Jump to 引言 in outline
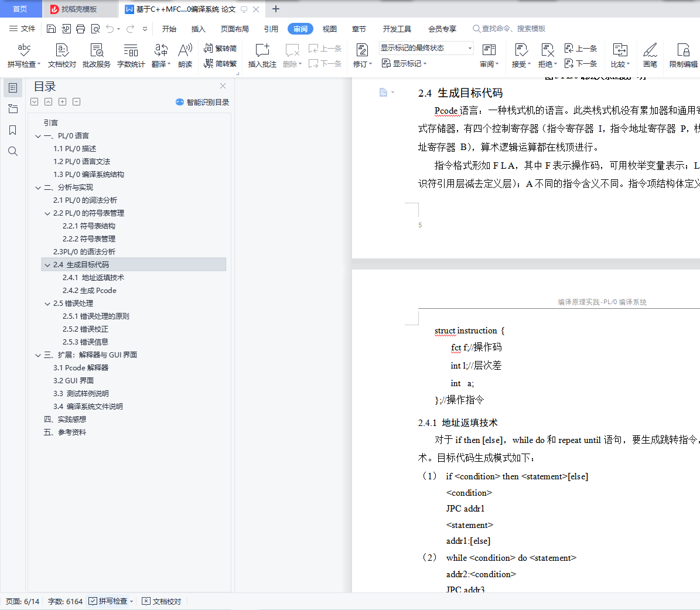Screen dimensions: 700x610 pyautogui.click(x=50, y=123)
